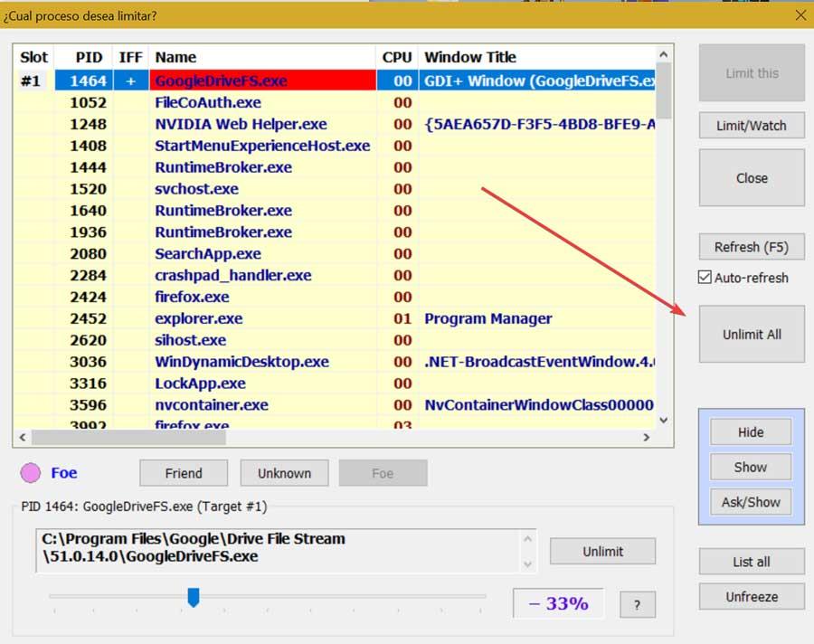Click the vertical scrollbar down arrow
Viewport: 814px width, 644px height.
click(x=663, y=420)
